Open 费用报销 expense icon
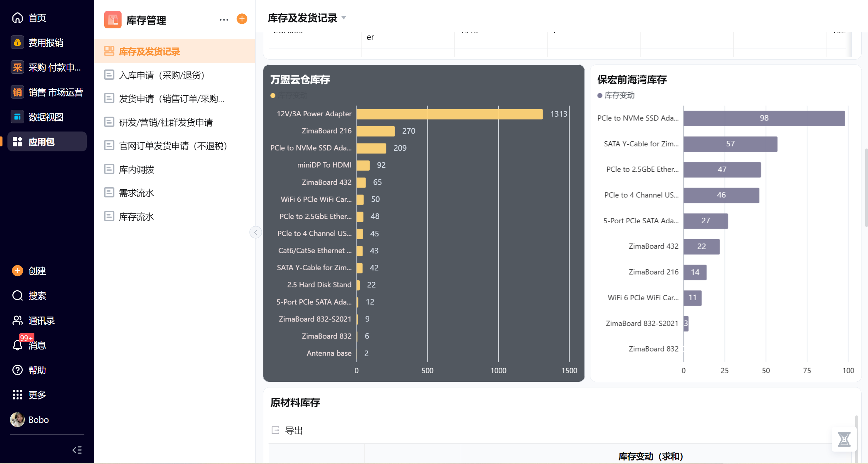The image size is (868, 464). pos(17,43)
